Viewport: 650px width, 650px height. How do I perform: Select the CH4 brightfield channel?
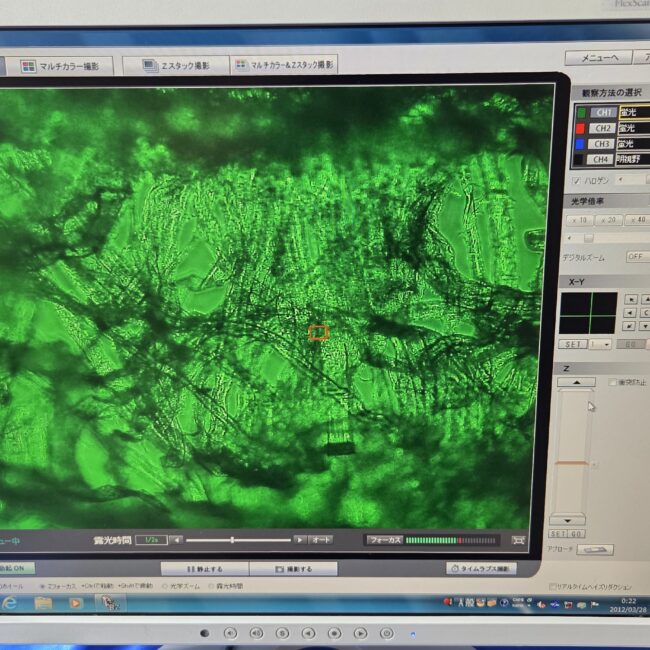[x=602, y=159]
